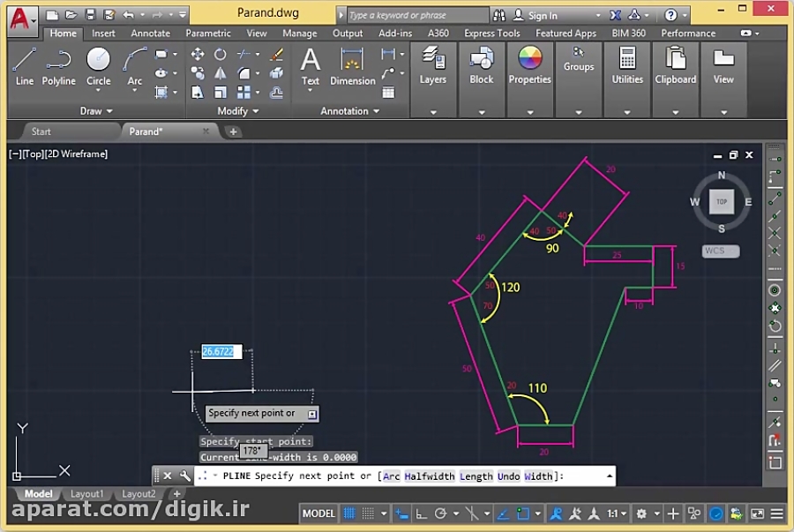This screenshot has height=532, width=794.
Task: Enable grid display in the status bar
Action: click(x=348, y=513)
